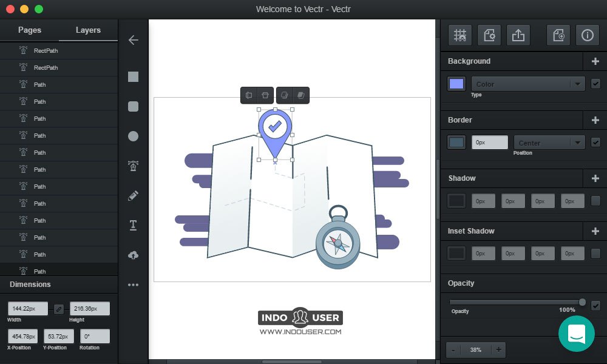
Task: Open the border Position dropdown showing Center
Action: pyautogui.click(x=549, y=141)
